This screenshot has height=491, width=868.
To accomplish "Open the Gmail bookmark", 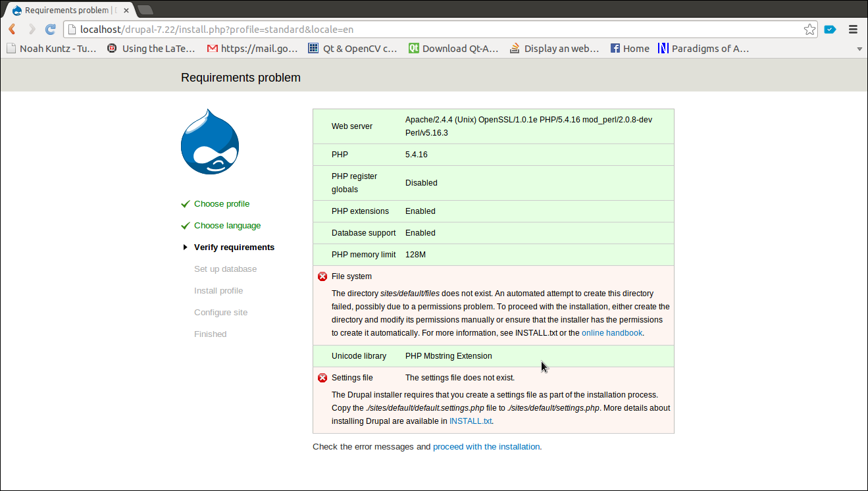I will click(x=253, y=48).
